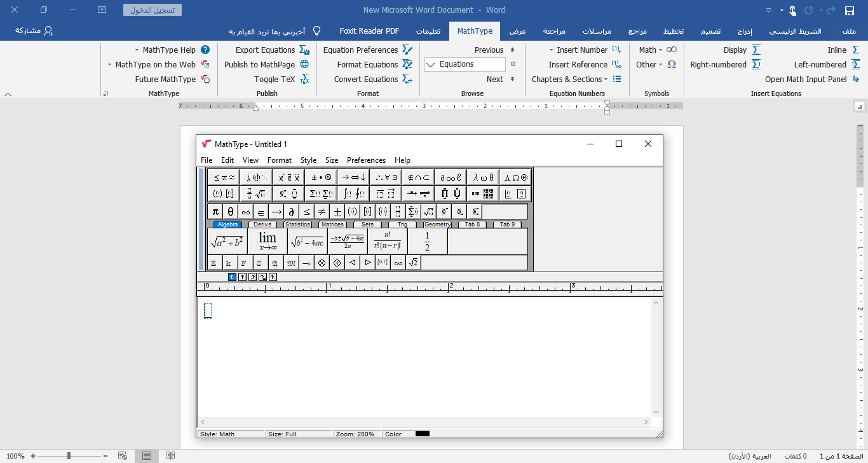This screenshot has height=463, width=868.
Task: Open the set theory symbols palette (∉∩⊂)
Action: [x=418, y=177]
